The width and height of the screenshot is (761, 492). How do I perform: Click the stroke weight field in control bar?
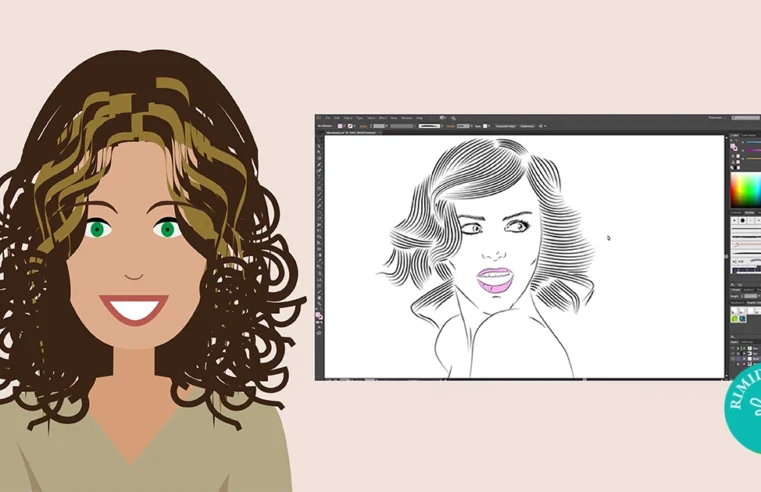[379, 126]
